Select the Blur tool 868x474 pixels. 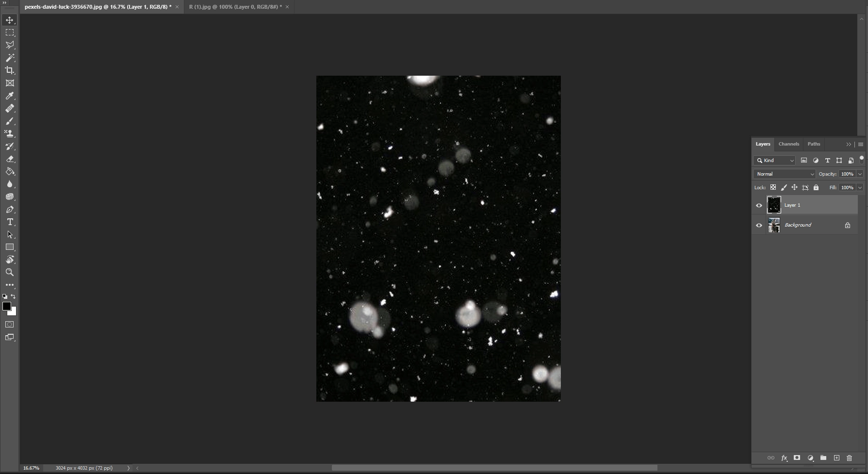(x=10, y=184)
